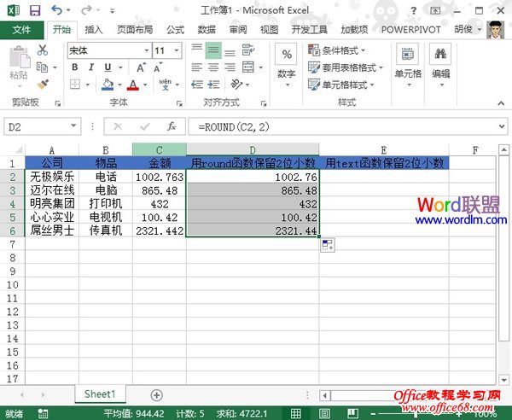Open the POWERPIVOT tab
The height and width of the screenshot is (420, 512).
point(411,30)
